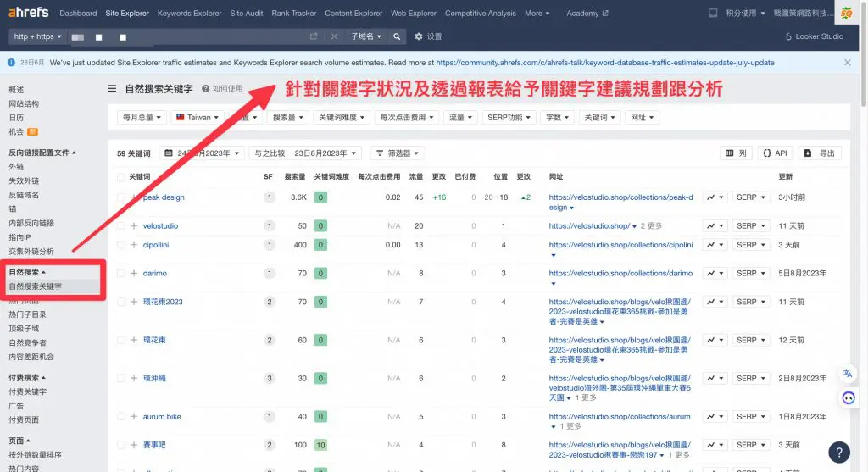
Task: Open the peak design keyword link
Action: 164,197
